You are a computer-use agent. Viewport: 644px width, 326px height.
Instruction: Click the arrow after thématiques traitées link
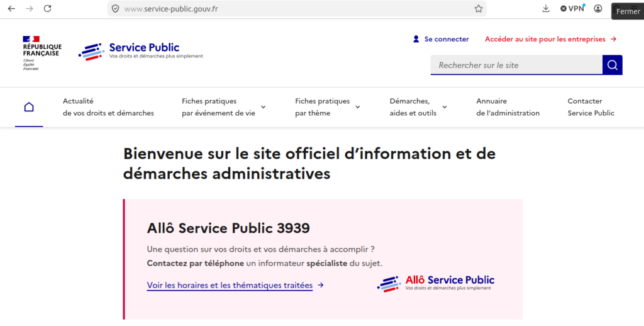(321, 285)
